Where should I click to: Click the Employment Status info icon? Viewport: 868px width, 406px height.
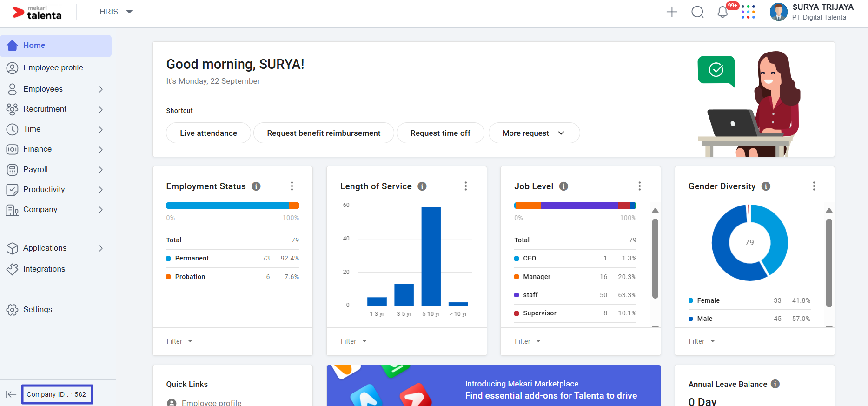(256, 186)
